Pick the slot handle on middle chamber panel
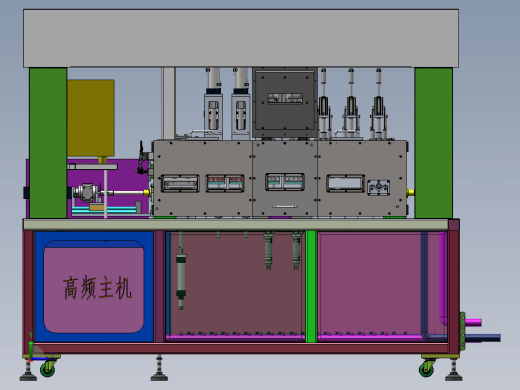This screenshot has width=520, height=390. tap(285, 207)
